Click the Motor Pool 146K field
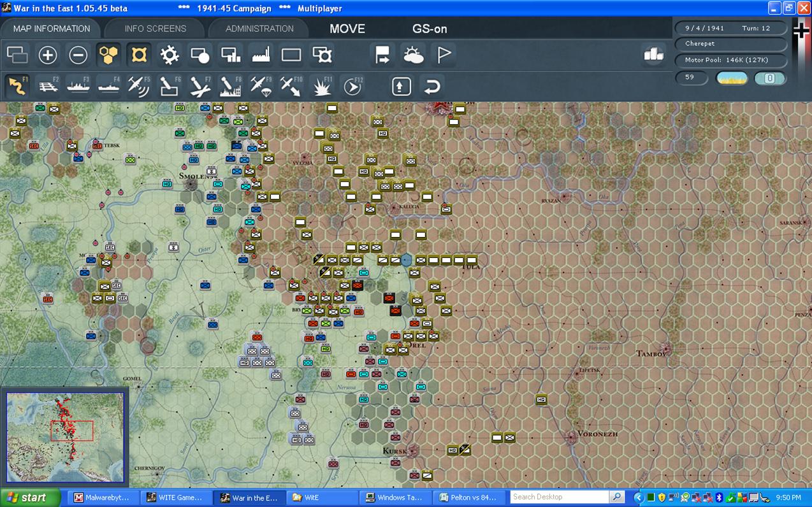 tap(731, 60)
